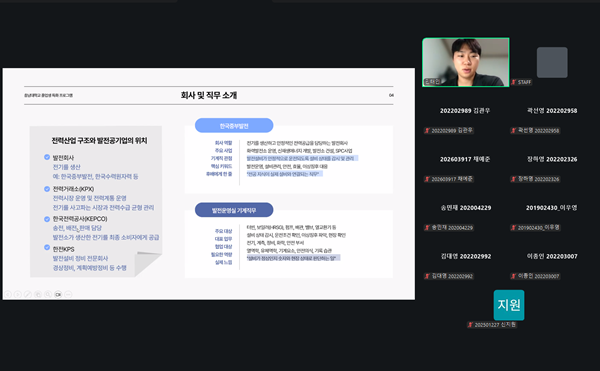Click the row label 회사 역할
The image size is (600, 371).
click(x=223, y=143)
